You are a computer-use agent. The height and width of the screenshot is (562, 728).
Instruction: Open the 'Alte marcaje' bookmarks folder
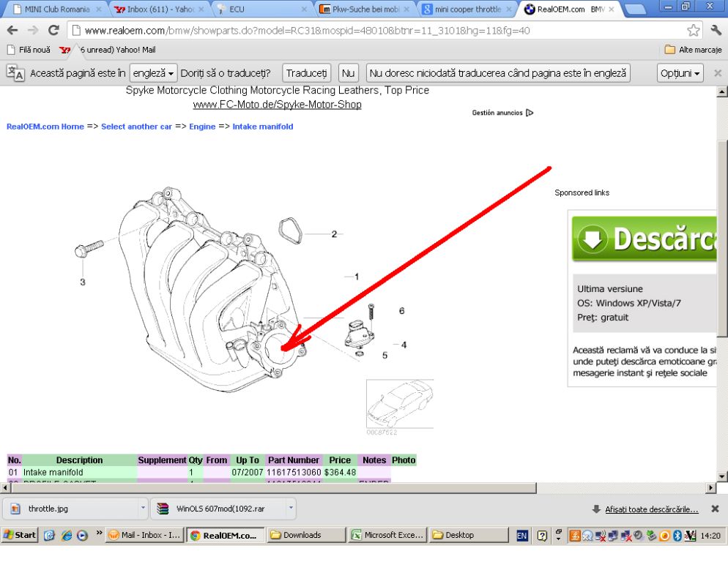pos(692,50)
